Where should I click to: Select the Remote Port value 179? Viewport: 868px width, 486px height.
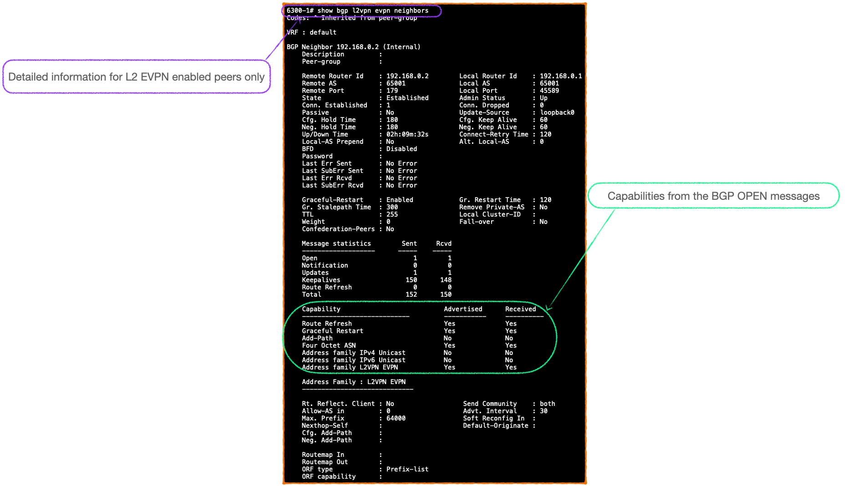(392, 91)
